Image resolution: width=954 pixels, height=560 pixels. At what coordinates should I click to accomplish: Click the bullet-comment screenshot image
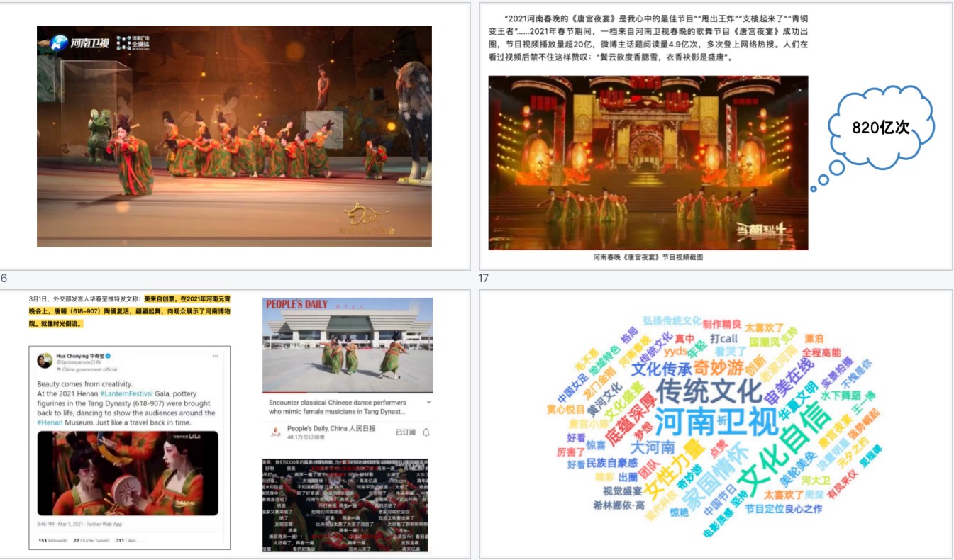[347, 505]
